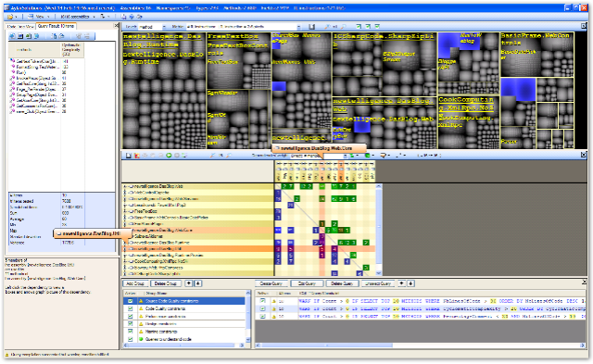
Task: Toggle active checkbox of the first CQL query
Action: pyautogui.click(x=262, y=301)
